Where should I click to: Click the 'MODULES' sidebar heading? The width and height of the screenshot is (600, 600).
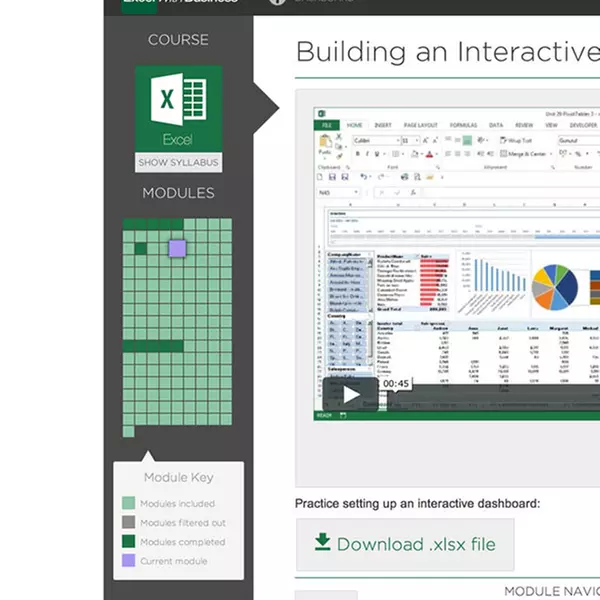178,193
